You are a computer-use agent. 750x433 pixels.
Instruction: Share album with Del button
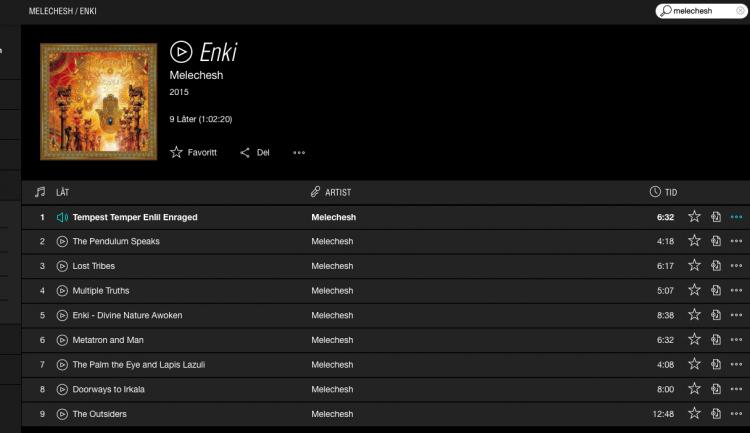pyautogui.click(x=254, y=152)
